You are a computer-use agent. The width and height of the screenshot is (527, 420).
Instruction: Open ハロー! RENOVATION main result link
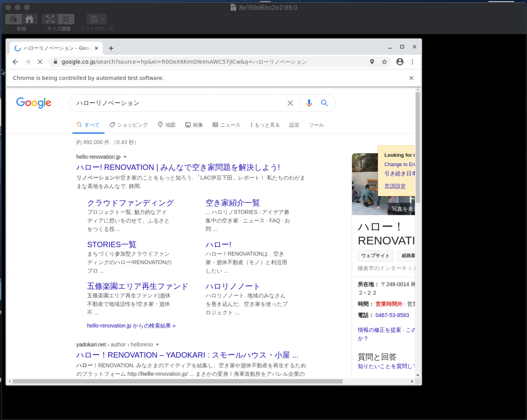tap(178, 167)
